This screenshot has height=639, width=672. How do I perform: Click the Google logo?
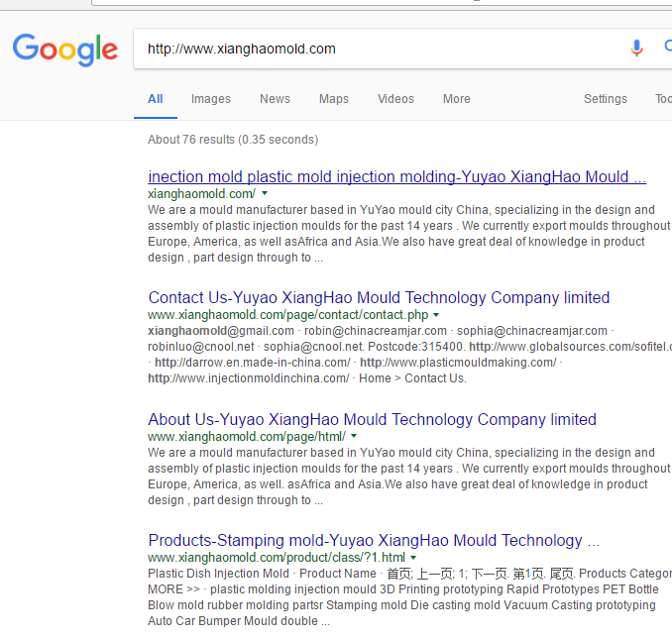coord(65,50)
